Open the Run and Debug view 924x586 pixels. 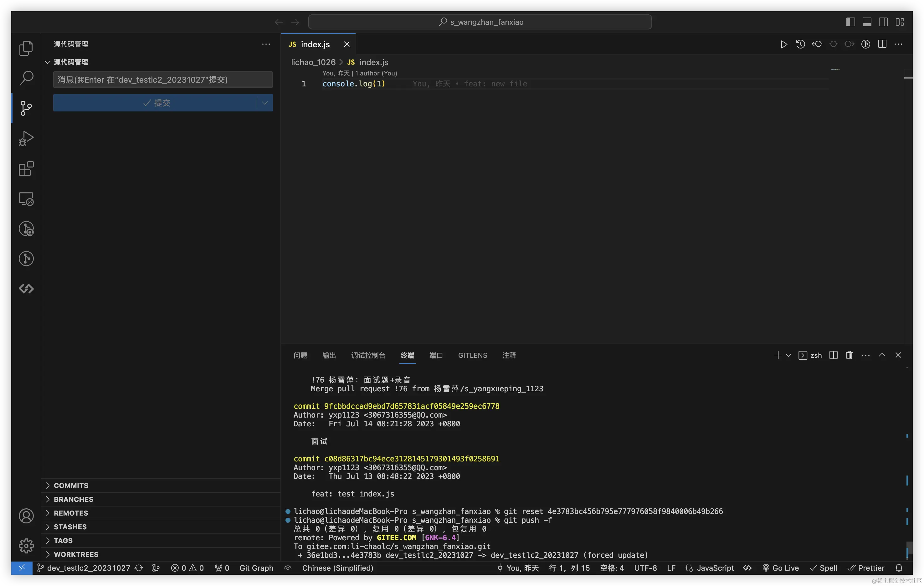tap(26, 138)
